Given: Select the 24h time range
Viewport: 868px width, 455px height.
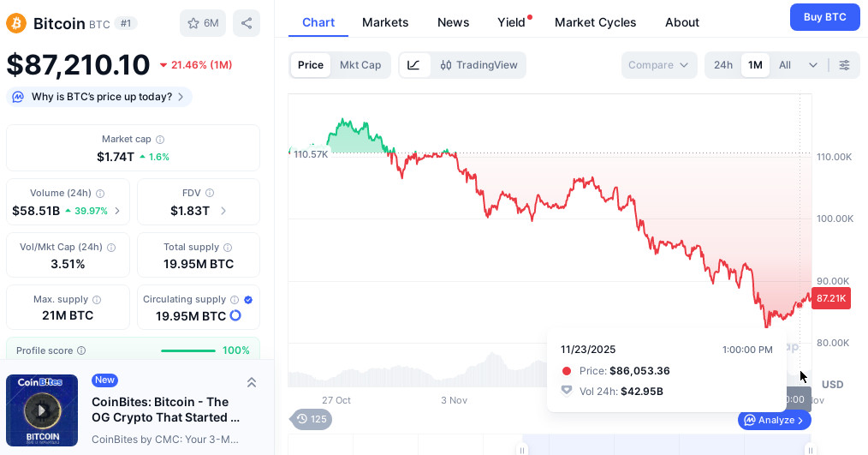Looking at the screenshot, I should 723,65.
